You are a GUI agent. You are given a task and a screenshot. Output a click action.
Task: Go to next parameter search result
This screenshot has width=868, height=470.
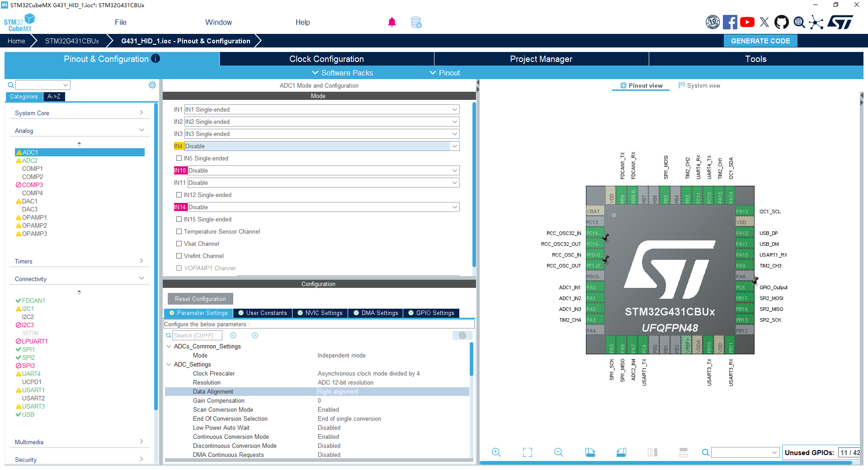click(x=255, y=335)
